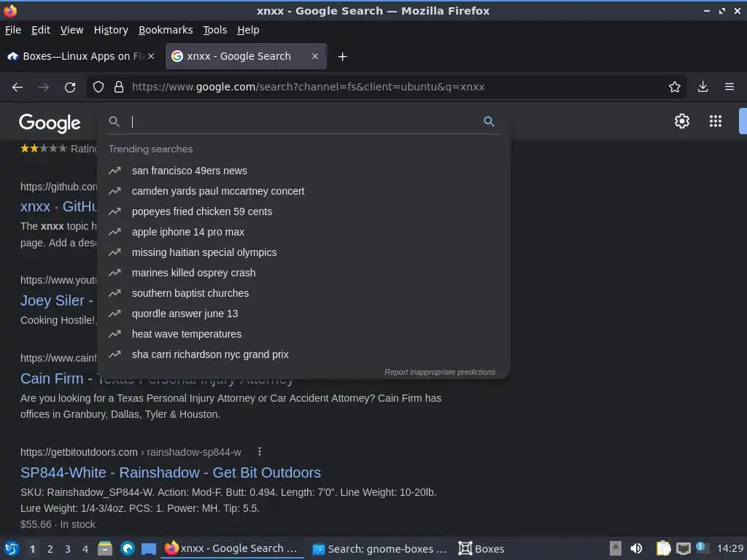The width and height of the screenshot is (747, 560).
Task: Select suggestion san francisco 49ers news
Action: point(303,171)
